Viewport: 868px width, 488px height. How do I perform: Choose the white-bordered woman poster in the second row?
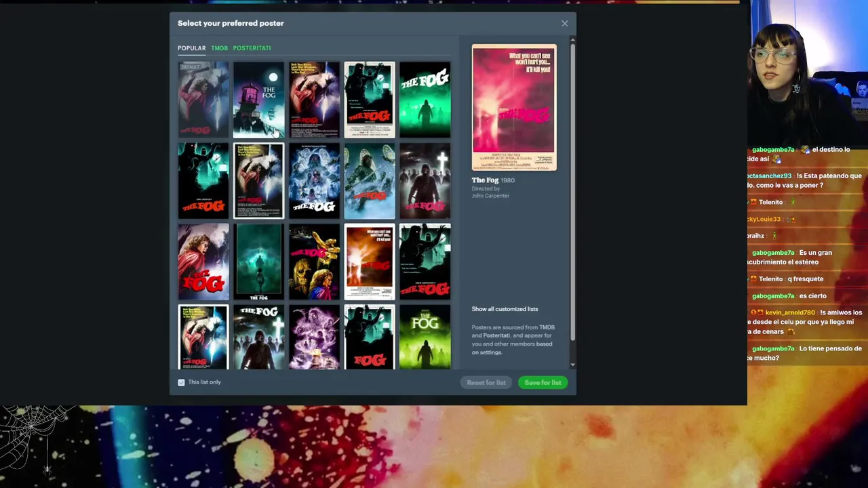coord(258,181)
